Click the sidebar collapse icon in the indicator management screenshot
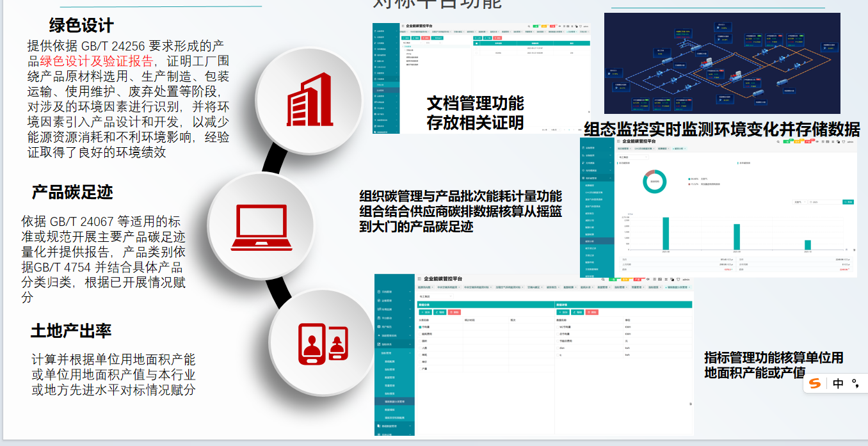868x446 pixels. coord(419,279)
